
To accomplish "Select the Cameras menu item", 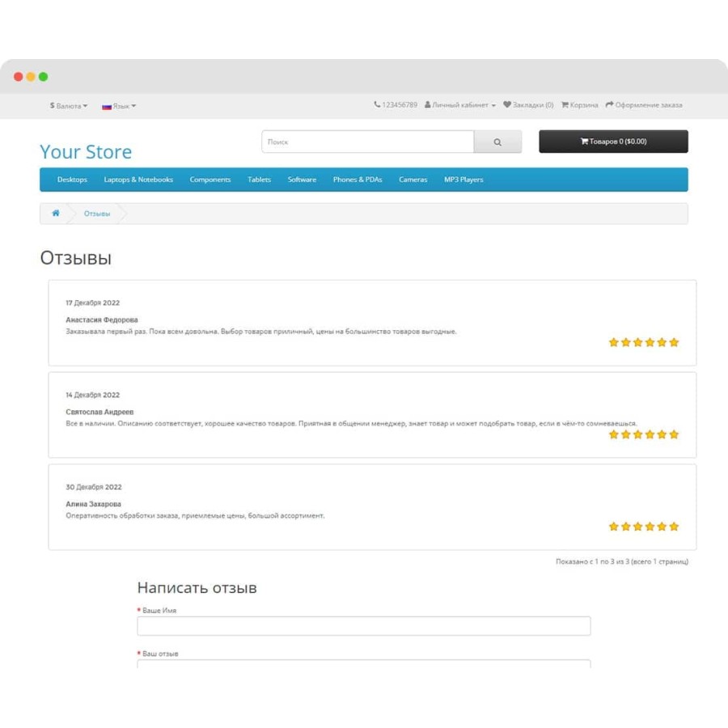I will click(x=413, y=180).
